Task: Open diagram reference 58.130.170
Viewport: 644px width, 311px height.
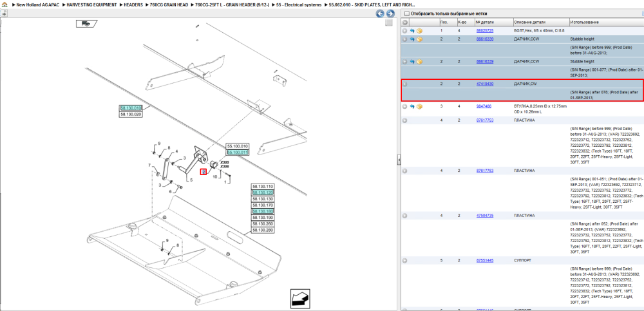Action: coord(263,205)
